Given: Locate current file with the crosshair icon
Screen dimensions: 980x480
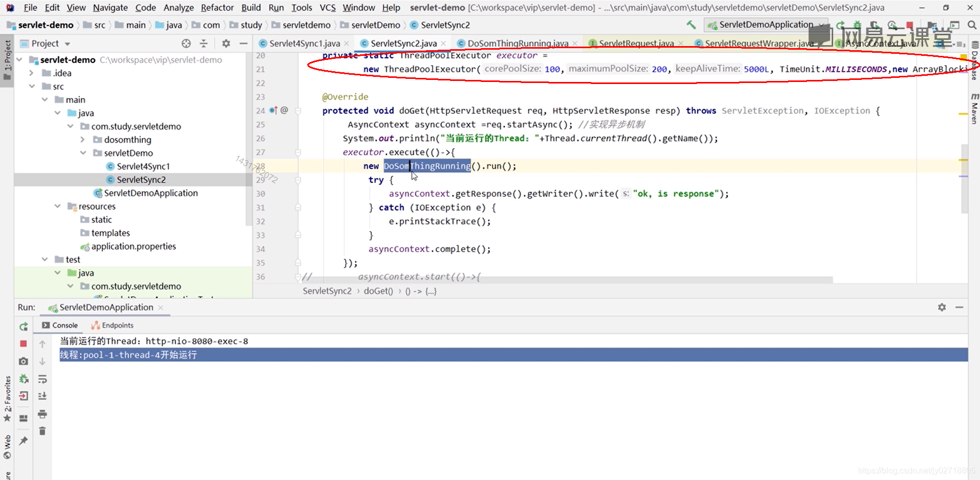Looking at the screenshot, I should (x=186, y=44).
